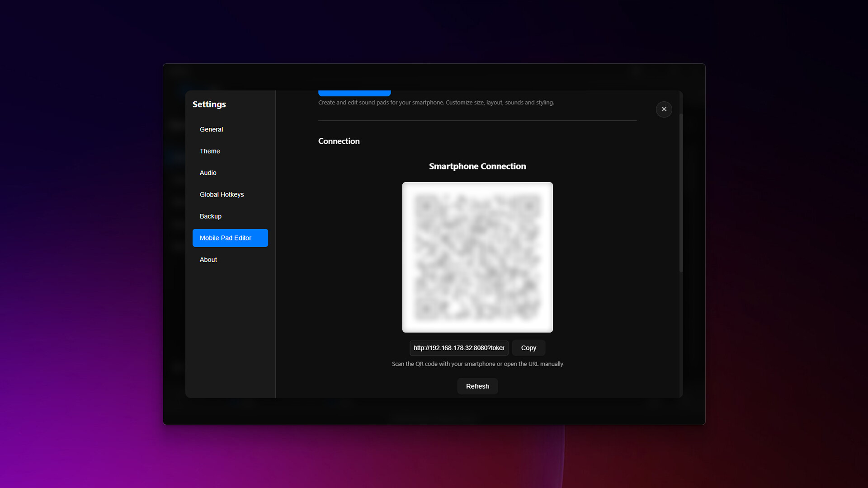Switch to the Theme settings section
This screenshot has height=488, width=868.
210,151
